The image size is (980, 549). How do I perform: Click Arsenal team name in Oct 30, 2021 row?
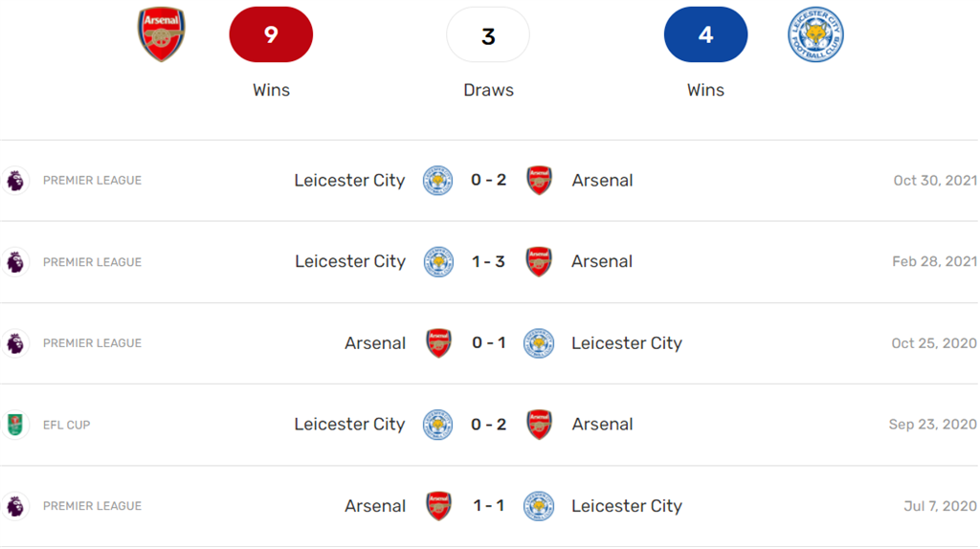click(x=602, y=180)
